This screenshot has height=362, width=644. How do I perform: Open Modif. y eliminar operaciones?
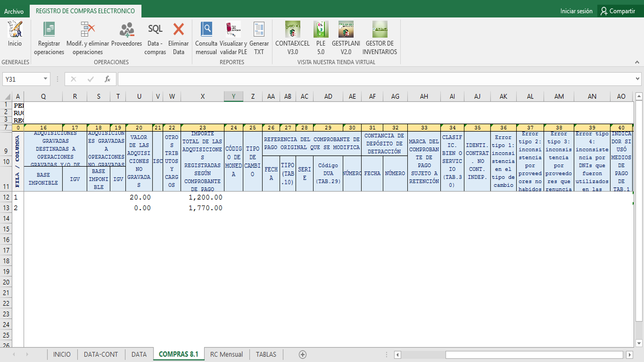(88, 39)
